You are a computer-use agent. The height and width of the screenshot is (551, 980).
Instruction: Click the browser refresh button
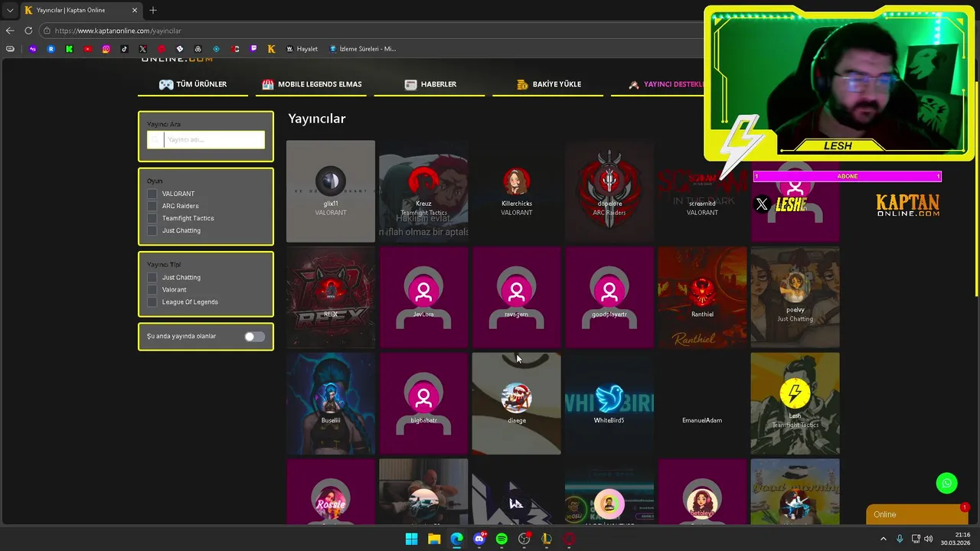click(28, 31)
